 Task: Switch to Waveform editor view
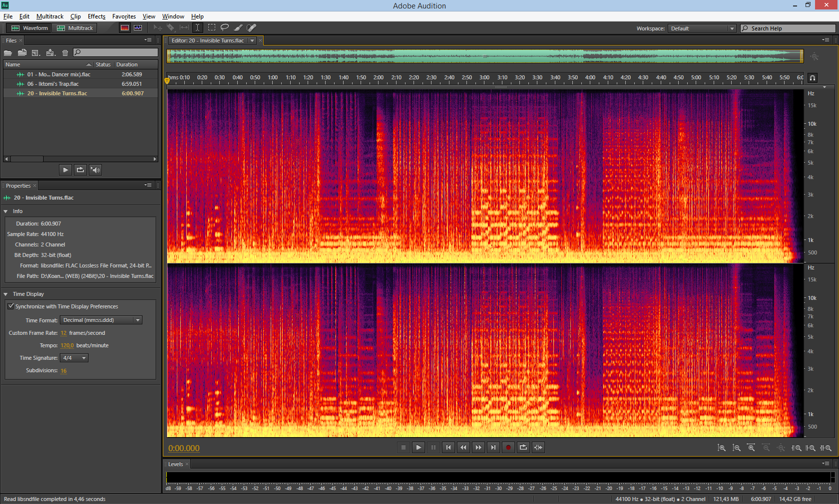click(30, 28)
